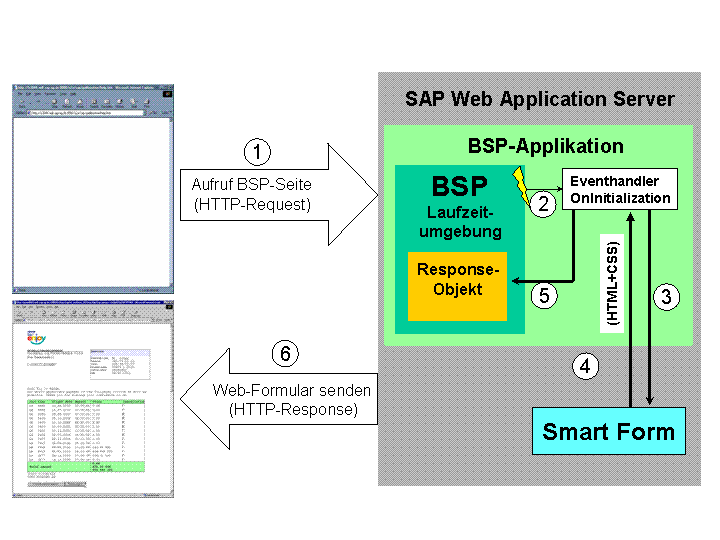The width and height of the screenshot is (720, 540).
Task: Click the circled number 6 marker
Action: (x=285, y=354)
